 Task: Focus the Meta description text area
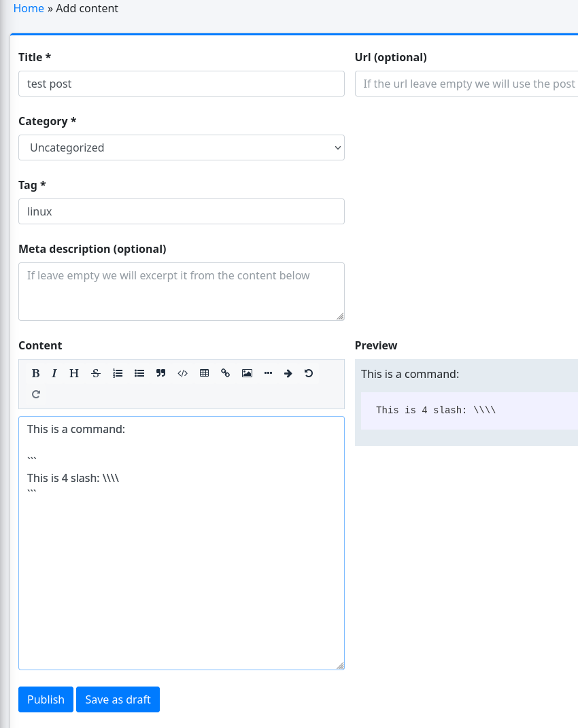pos(182,291)
